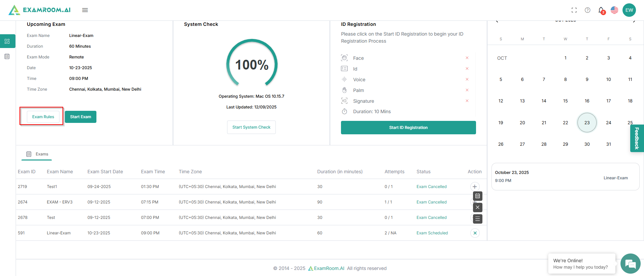Open the EW user profile avatar
Screen dimensions: 644x276
[x=629, y=10]
